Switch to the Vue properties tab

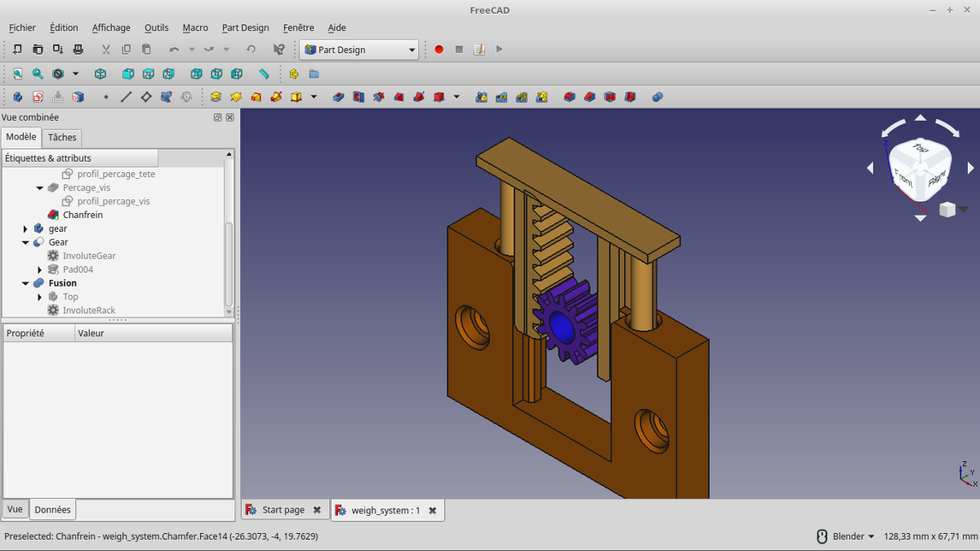[x=16, y=509]
